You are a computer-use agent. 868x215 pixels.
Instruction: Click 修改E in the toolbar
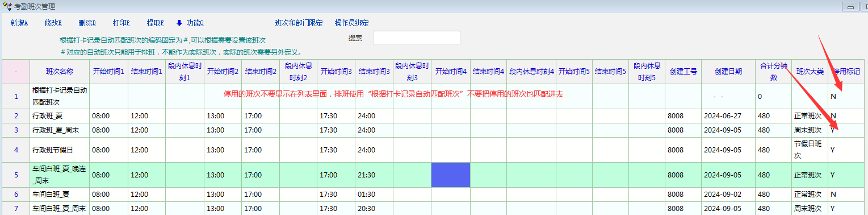click(x=53, y=23)
